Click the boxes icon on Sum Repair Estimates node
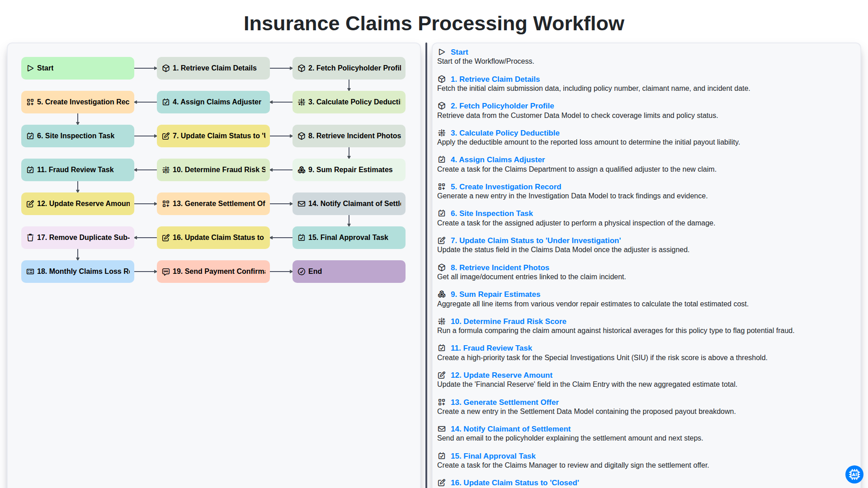Screen dimensions: 868x488 tap(302, 170)
